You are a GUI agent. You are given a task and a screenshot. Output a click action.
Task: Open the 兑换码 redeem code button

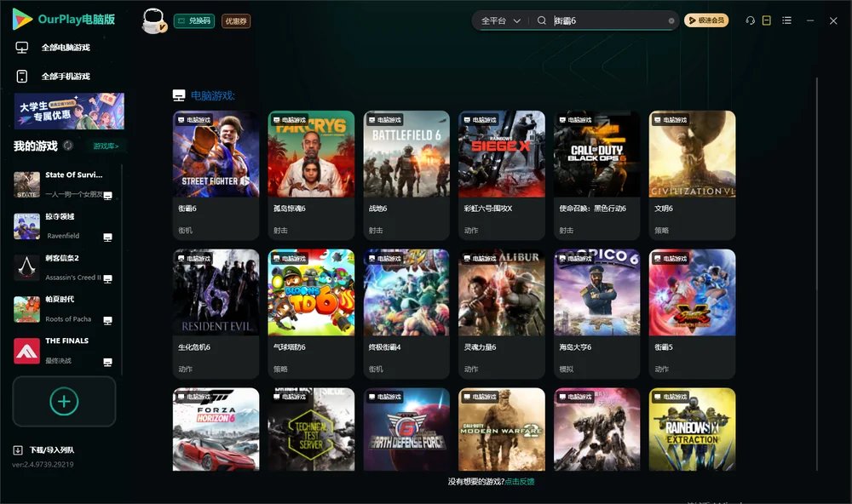(194, 20)
